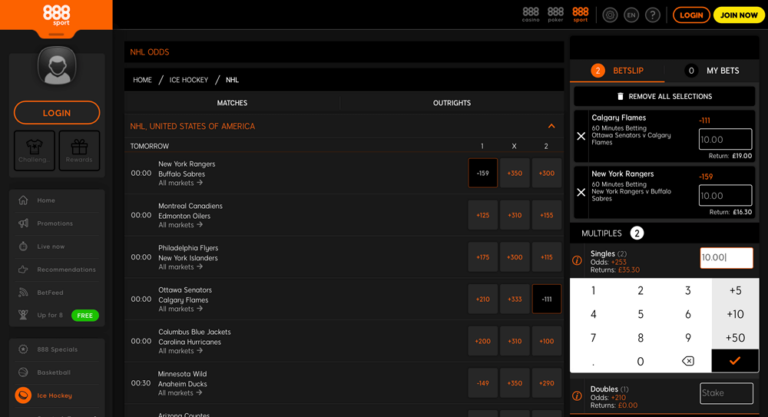
Task: Open All markets for Blue Jackets v Hurricanes
Action: tap(180, 351)
